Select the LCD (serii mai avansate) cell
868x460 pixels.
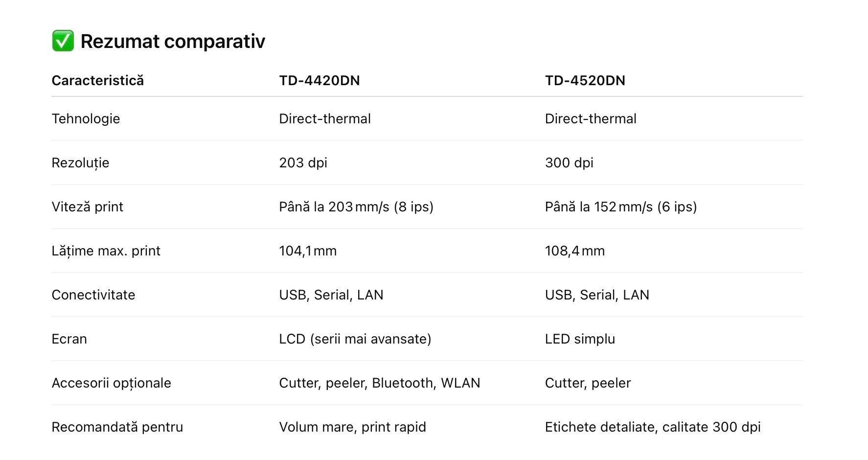[355, 339]
